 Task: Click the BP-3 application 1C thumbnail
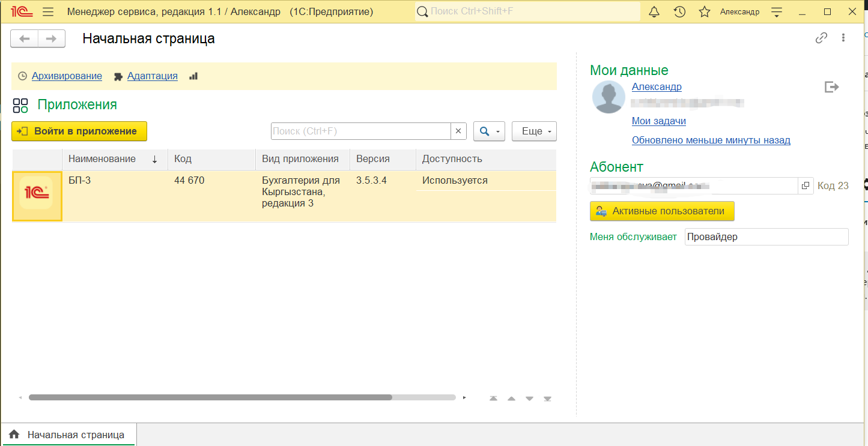point(37,196)
